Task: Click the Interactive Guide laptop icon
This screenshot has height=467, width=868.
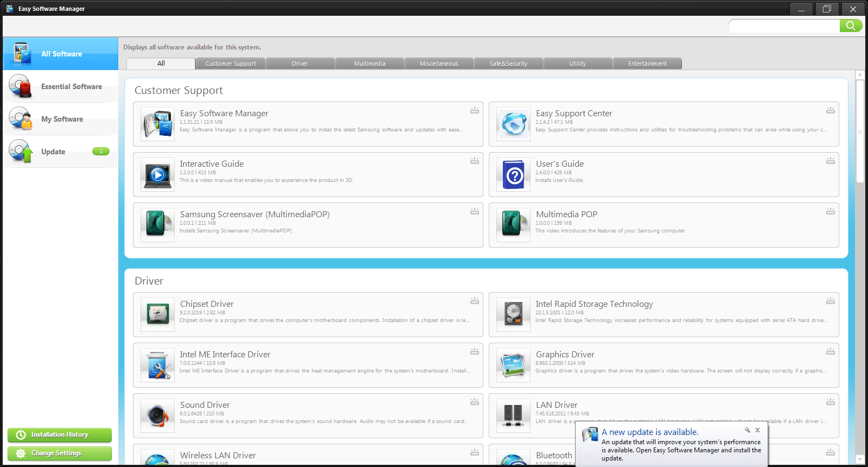Action: pyautogui.click(x=157, y=175)
